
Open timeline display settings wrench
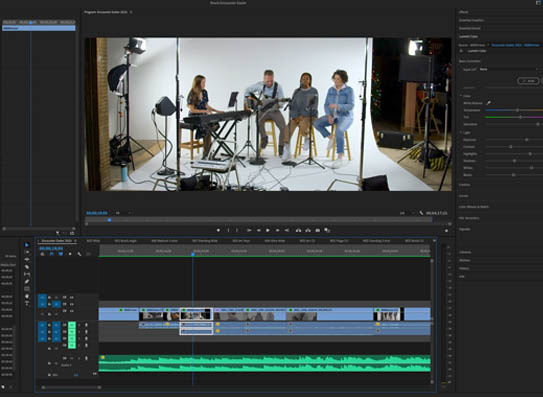(79, 254)
